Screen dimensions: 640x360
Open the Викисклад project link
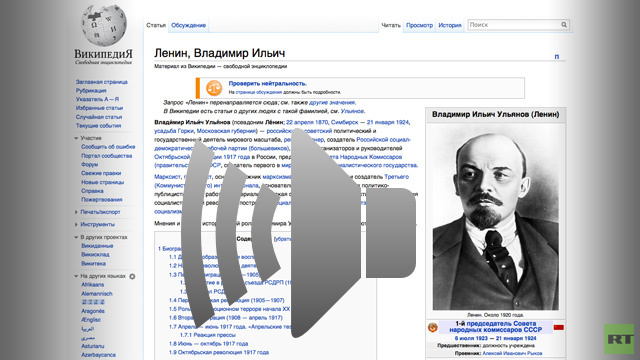coord(95,255)
